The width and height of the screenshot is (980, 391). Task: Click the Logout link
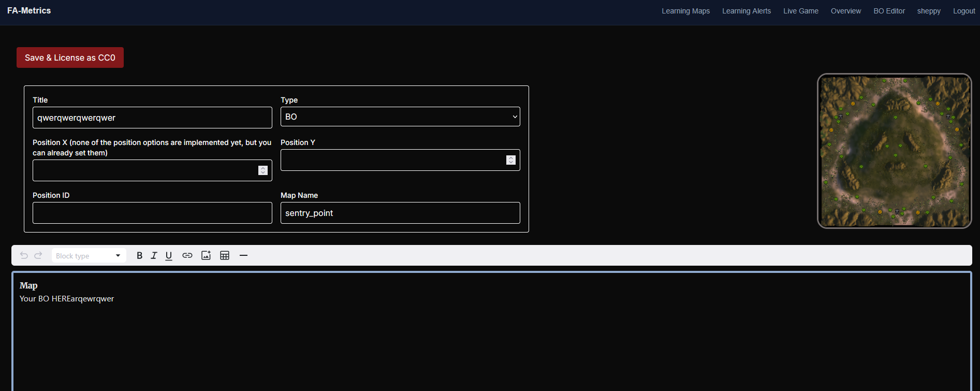tap(964, 11)
